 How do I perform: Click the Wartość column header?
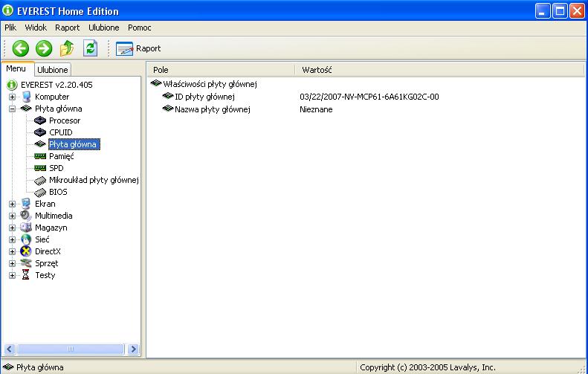coord(439,70)
